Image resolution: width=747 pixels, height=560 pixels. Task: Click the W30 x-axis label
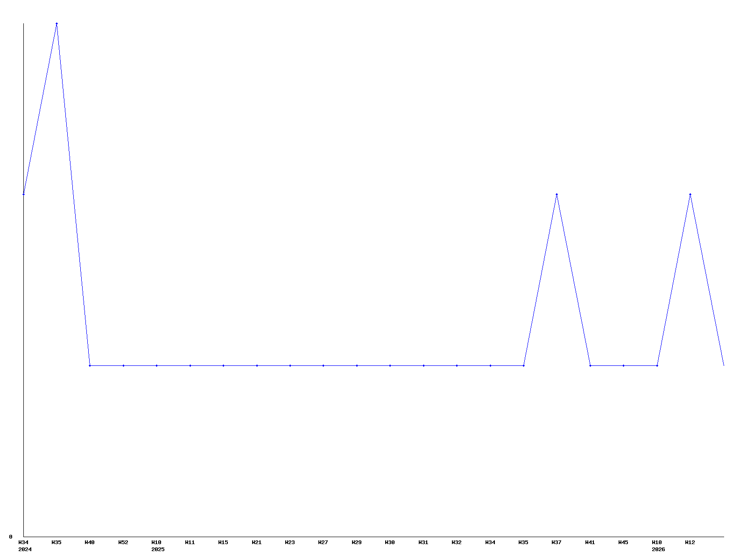coord(390,542)
